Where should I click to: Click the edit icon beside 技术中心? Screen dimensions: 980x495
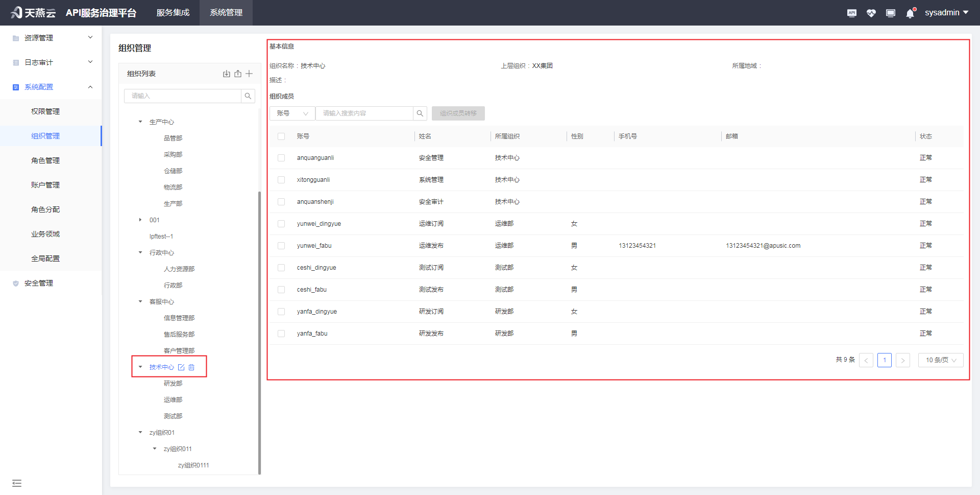(x=181, y=367)
